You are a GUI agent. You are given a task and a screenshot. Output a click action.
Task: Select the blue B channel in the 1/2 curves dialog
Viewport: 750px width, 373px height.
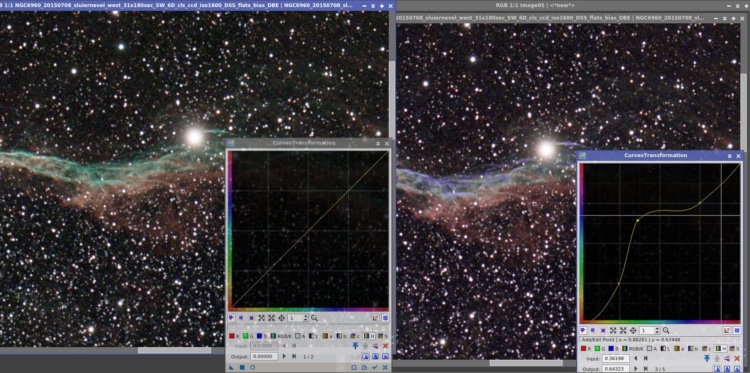[262, 336]
